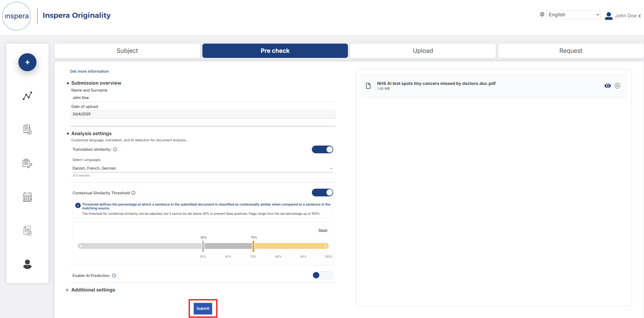Preview the uploaded PDF via eye icon
644x318 pixels.
coord(608,86)
